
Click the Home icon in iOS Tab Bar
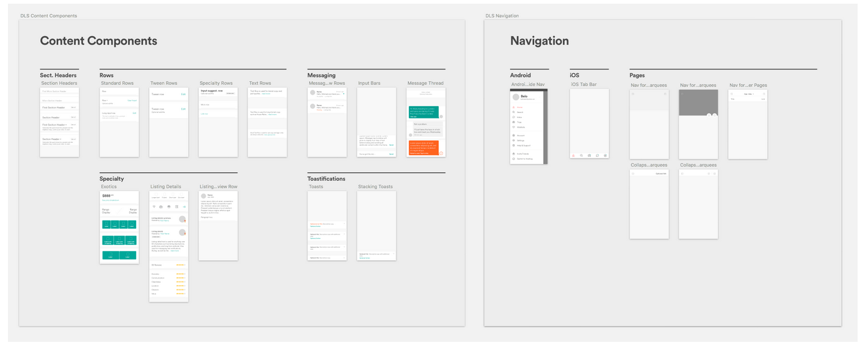coord(573,156)
